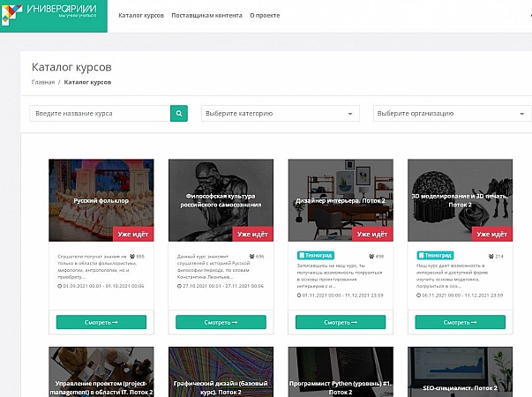Go to 'Поставщикам контента' menu item
Image resolution: width=532 pixels, height=397 pixels.
tap(206, 16)
